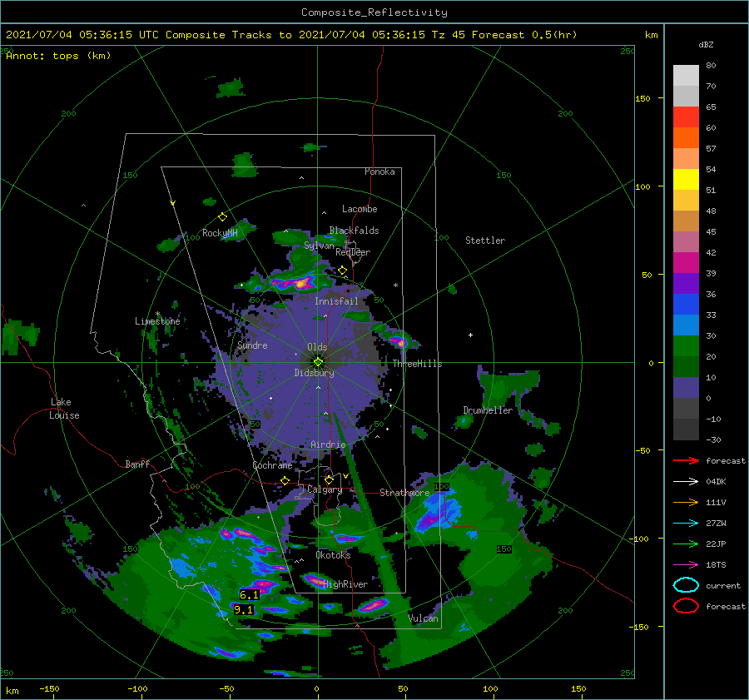Click the Airdrie label

[x=328, y=444]
